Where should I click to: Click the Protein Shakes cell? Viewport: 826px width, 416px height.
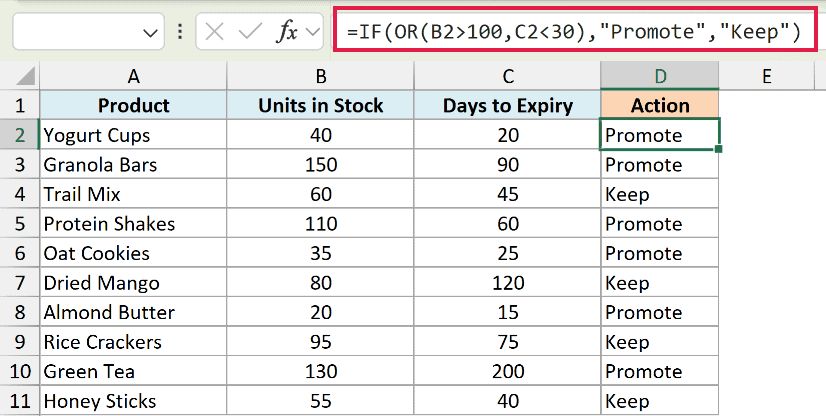click(133, 223)
